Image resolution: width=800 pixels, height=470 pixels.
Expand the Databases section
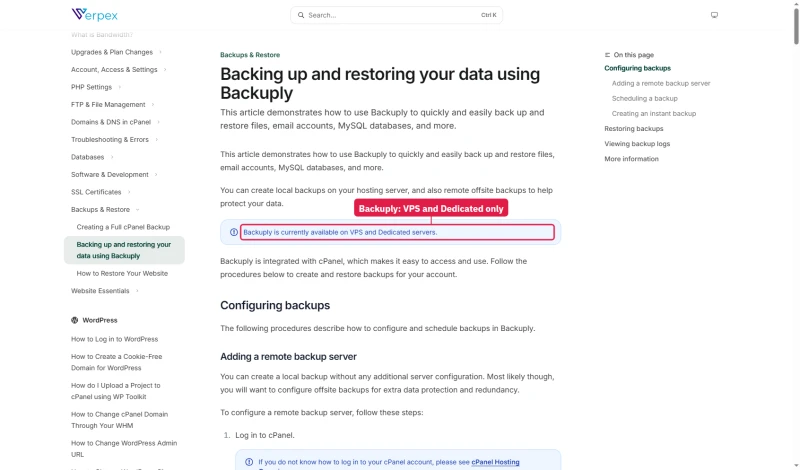(92, 157)
